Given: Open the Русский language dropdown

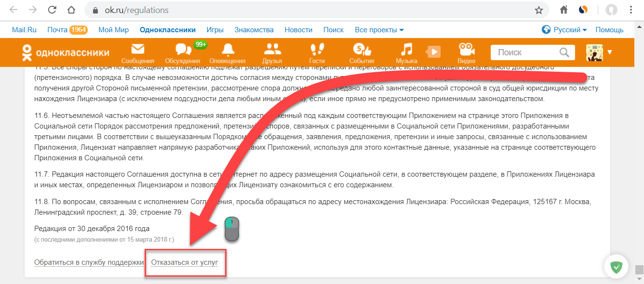Looking at the screenshot, I should point(564,30).
